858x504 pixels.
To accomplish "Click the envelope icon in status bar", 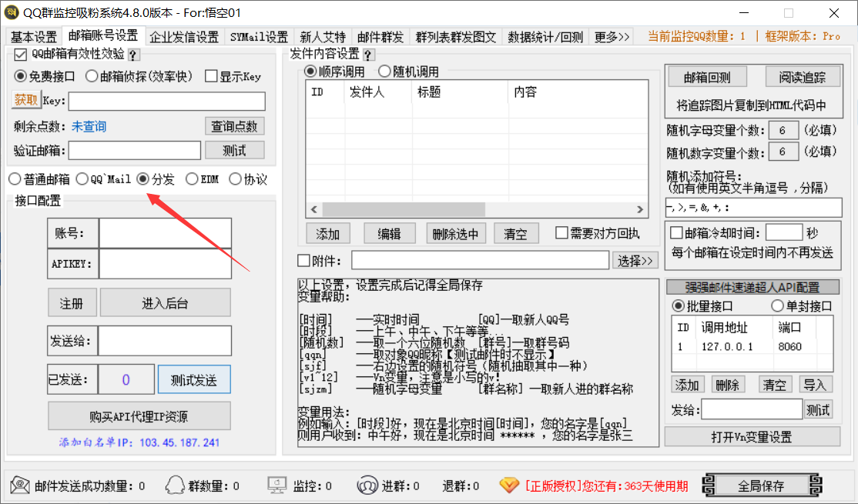I will click(20, 485).
